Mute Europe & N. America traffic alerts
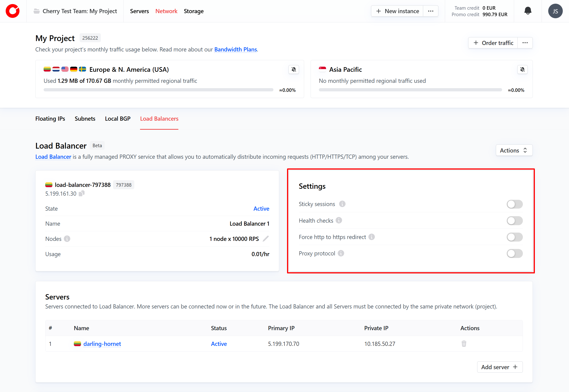This screenshot has height=392, width=569. point(293,69)
